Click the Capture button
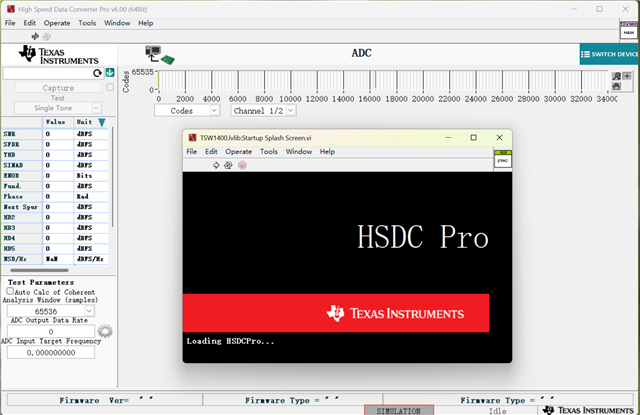The image size is (640, 415). coord(58,88)
